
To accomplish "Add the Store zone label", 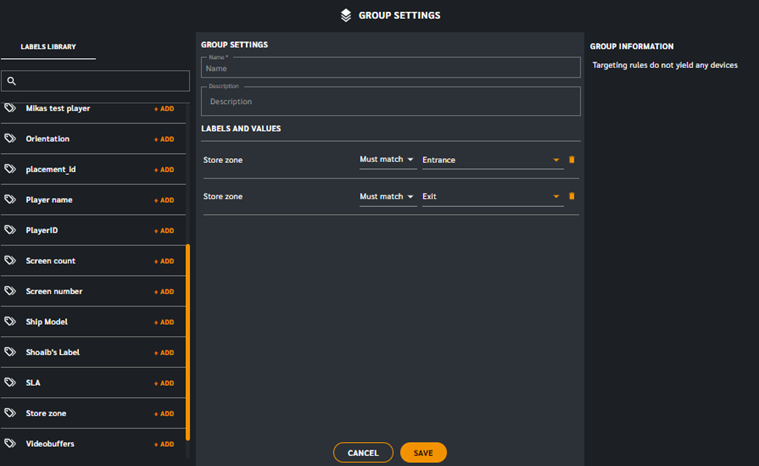I will pos(164,414).
